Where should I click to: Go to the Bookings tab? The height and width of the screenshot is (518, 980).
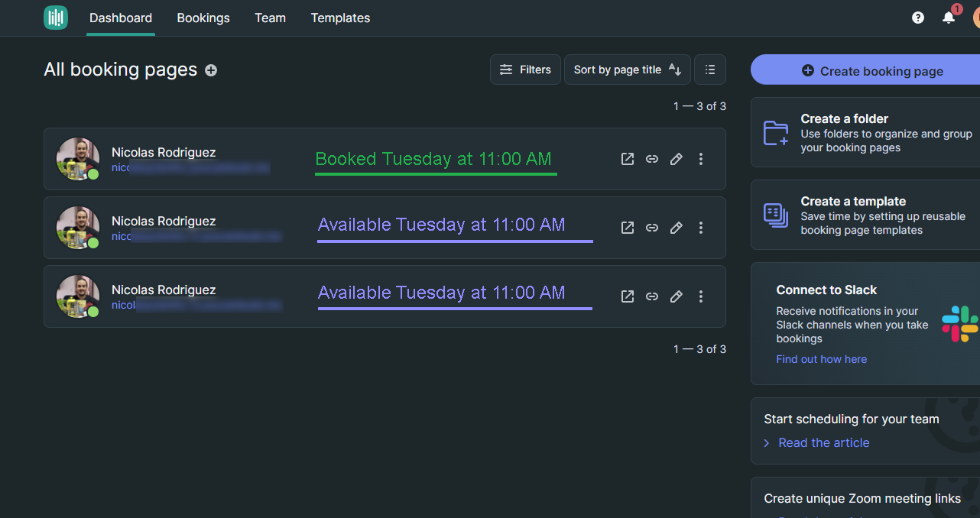point(203,18)
